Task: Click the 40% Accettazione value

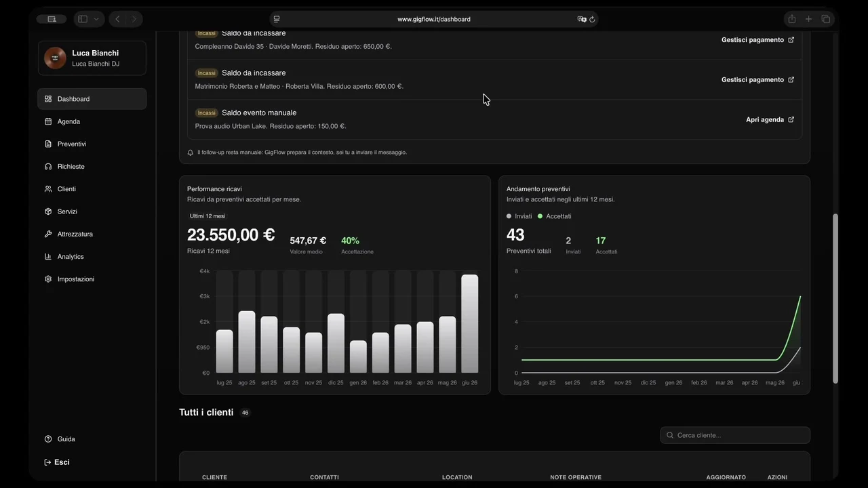Action: [350, 241]
